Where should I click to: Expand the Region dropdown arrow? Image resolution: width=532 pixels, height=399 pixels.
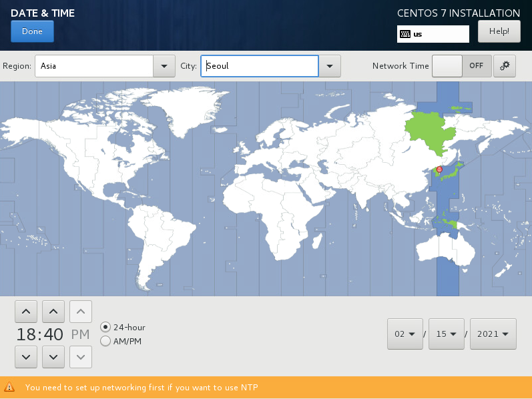click(x=164, y=66)
